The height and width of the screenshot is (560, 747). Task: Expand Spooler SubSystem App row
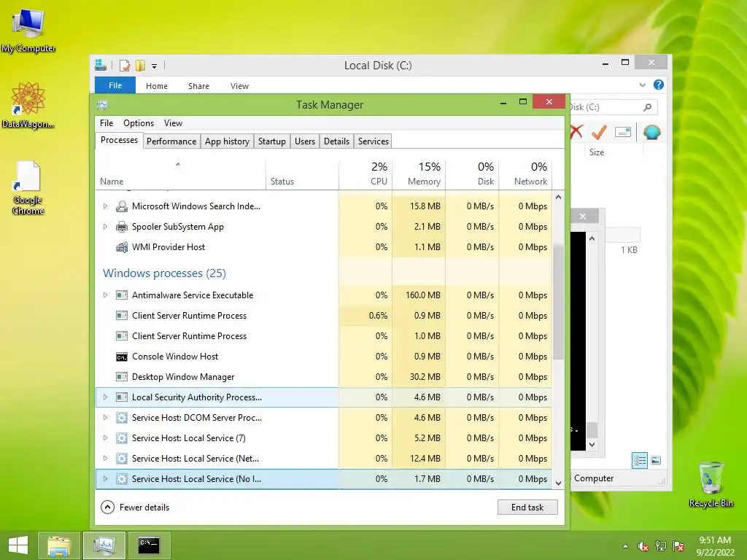pos(105,227)
